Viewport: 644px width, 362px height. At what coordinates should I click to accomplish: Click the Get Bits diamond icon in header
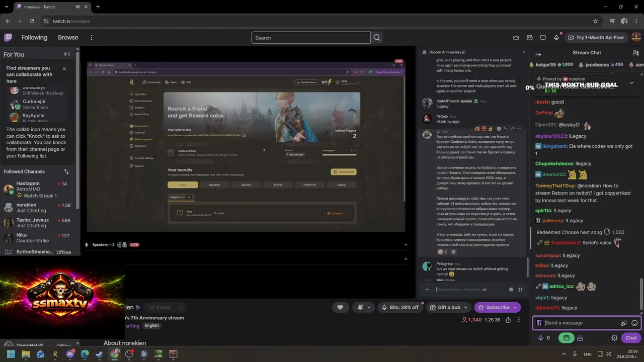tap(556, 38)
